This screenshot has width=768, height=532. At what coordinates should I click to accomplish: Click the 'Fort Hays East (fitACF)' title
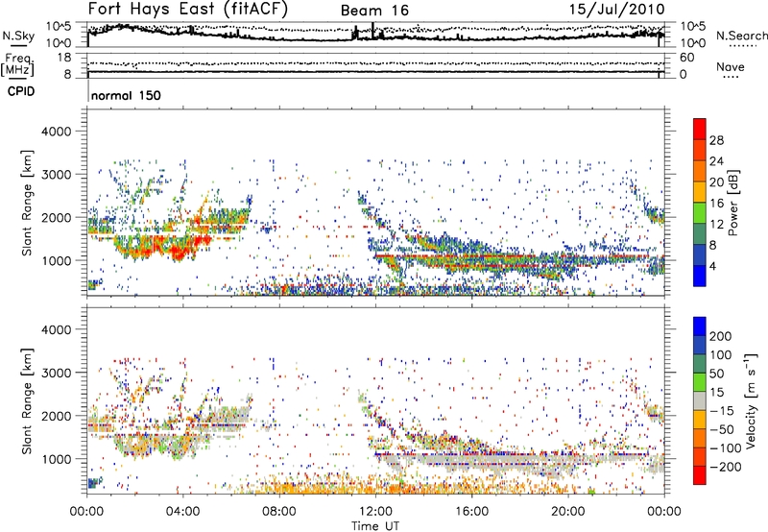(x=188, y=10)
